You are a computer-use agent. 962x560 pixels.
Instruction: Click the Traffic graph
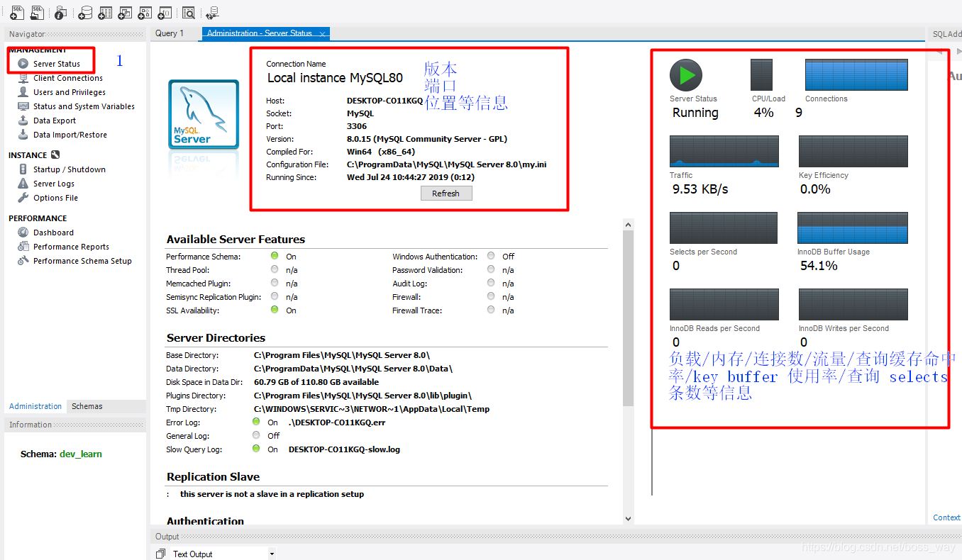[724, 151]
